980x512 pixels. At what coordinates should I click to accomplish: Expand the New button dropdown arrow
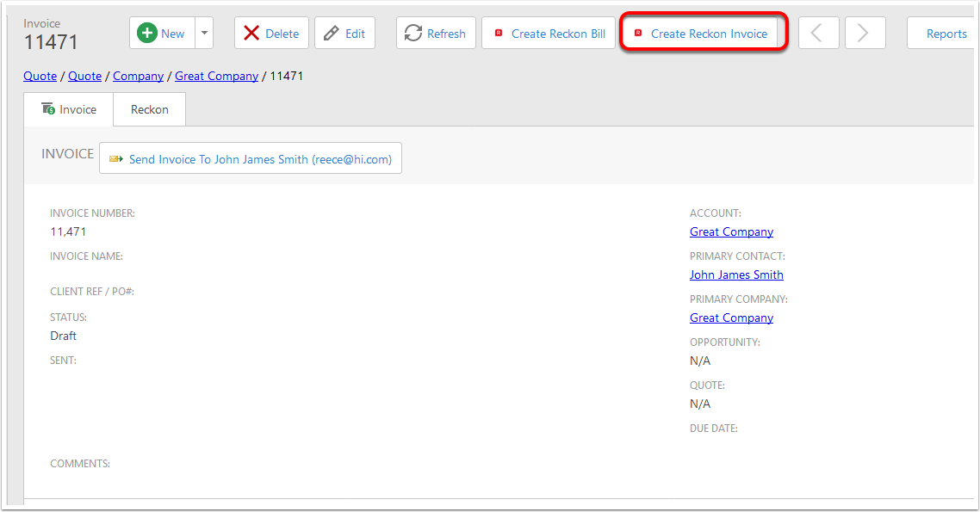(x=204, y=34)
